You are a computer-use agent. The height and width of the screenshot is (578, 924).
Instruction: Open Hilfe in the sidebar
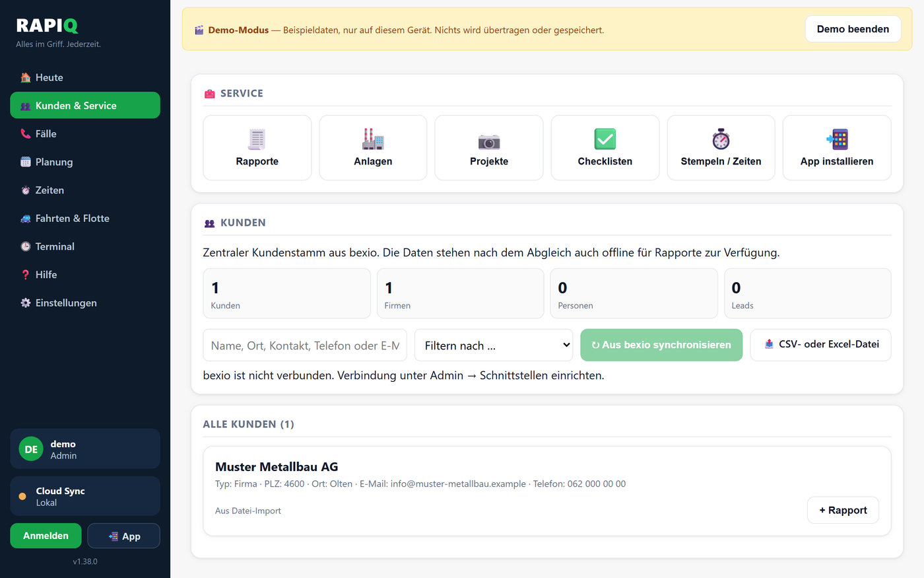[85, 275]
